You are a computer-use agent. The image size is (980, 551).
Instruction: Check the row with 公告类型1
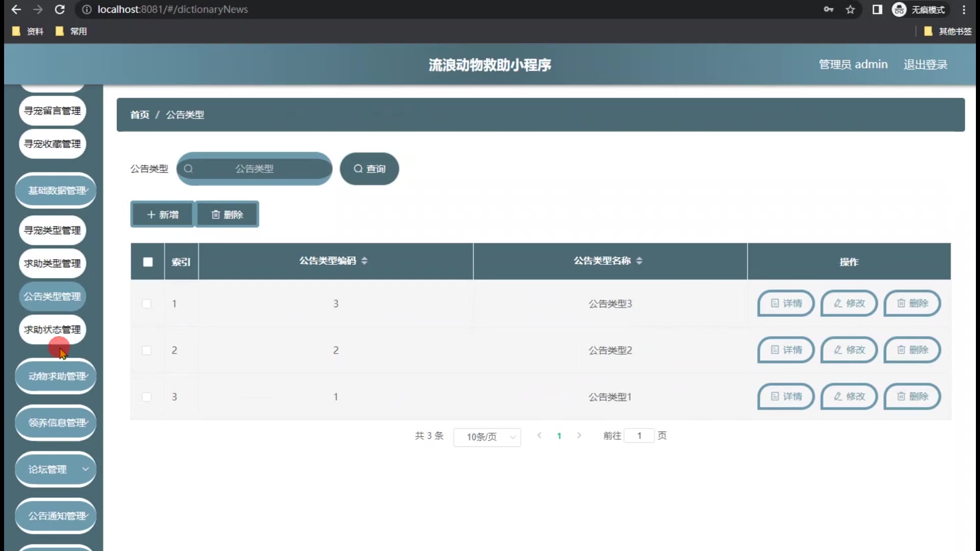click(x=146, y=397)
